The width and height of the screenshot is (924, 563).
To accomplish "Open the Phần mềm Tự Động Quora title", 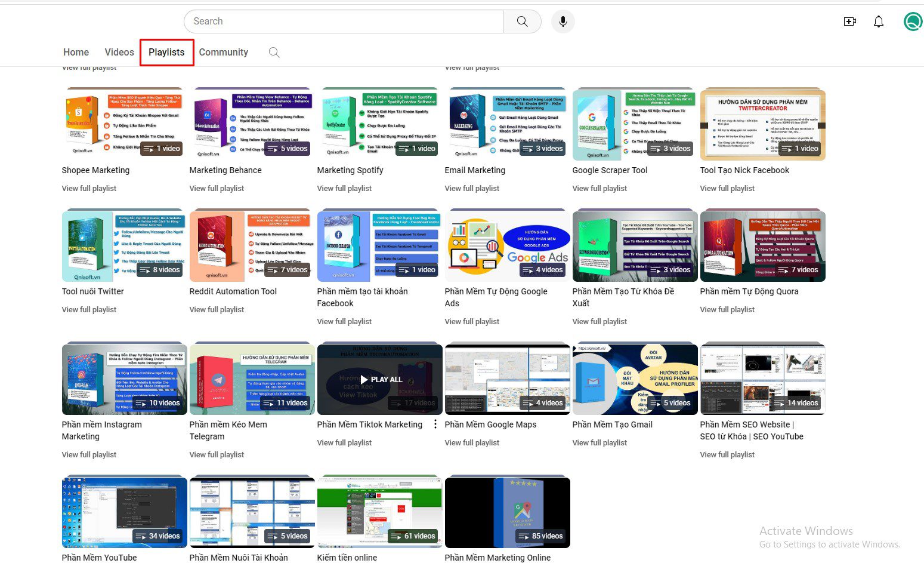I will pyautogui.click(x=749, y=291).
